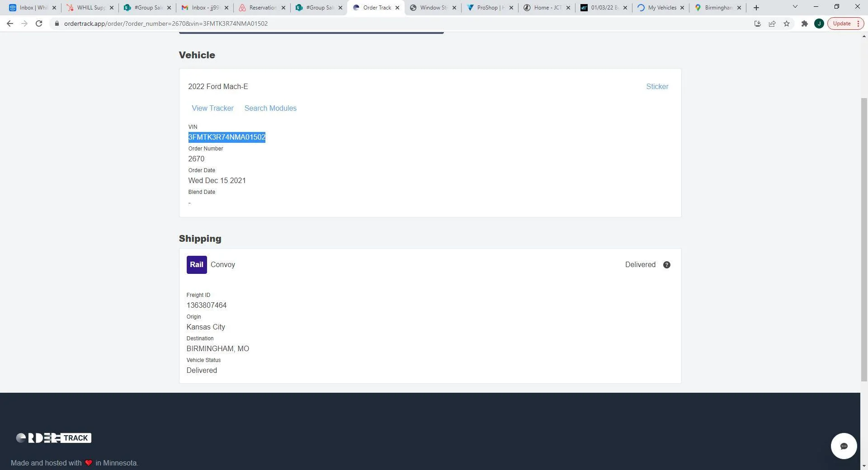Open the Sticker link

[x=657, y=87]
